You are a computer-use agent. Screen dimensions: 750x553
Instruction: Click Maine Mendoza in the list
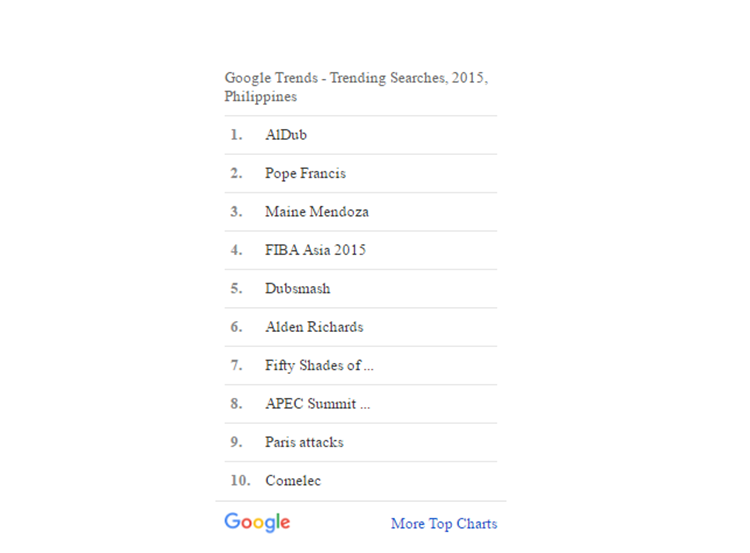[316, 212]
